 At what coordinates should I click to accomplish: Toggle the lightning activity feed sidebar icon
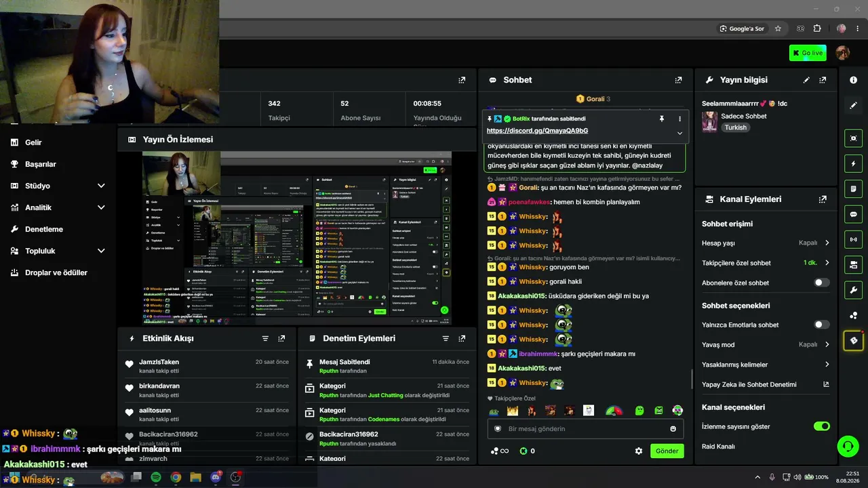(x=853, y=163)
